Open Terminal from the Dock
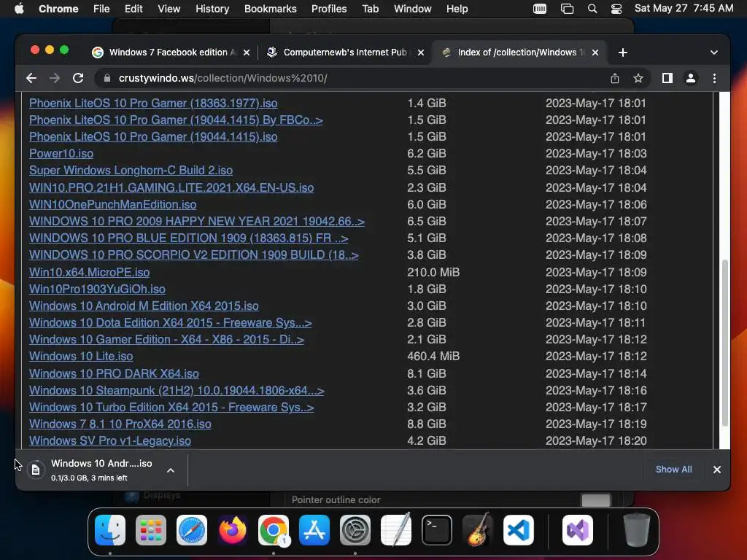This screenshot has width=747, height=560. (x=437, y=530)
